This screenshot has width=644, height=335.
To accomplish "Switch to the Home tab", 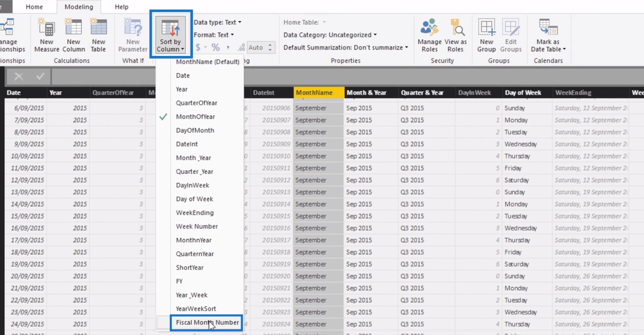I will click(x=34, y=7).
